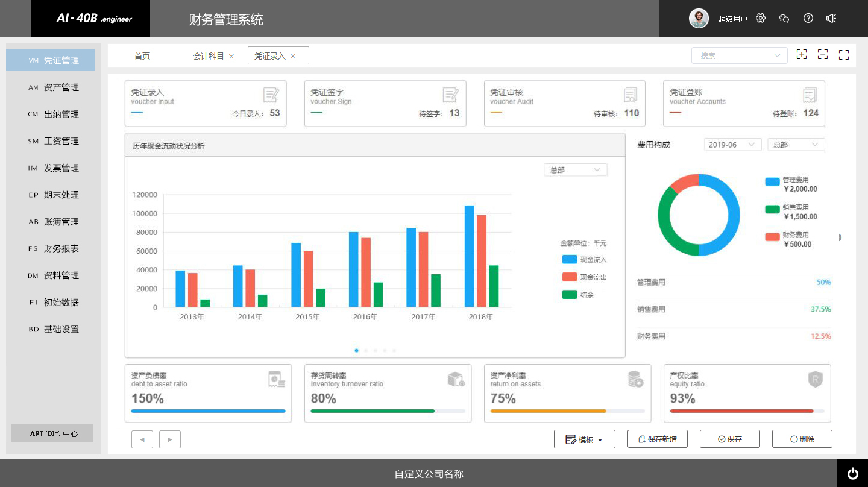Click the debt to asset ratio progress bar
Screen dimensions: 868x487
208,411
